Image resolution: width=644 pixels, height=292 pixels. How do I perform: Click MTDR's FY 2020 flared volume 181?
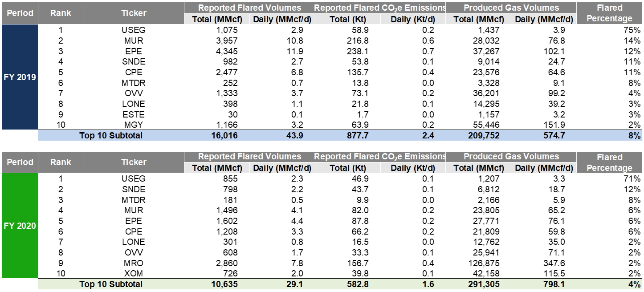point(231,200)
